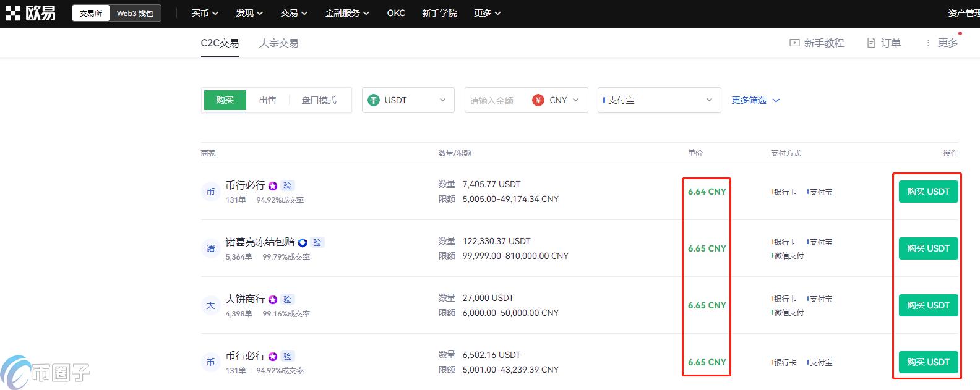Select the 出售 sell option
The height and width of the screenshot is (390, 980).
click(x=267, y=100)
